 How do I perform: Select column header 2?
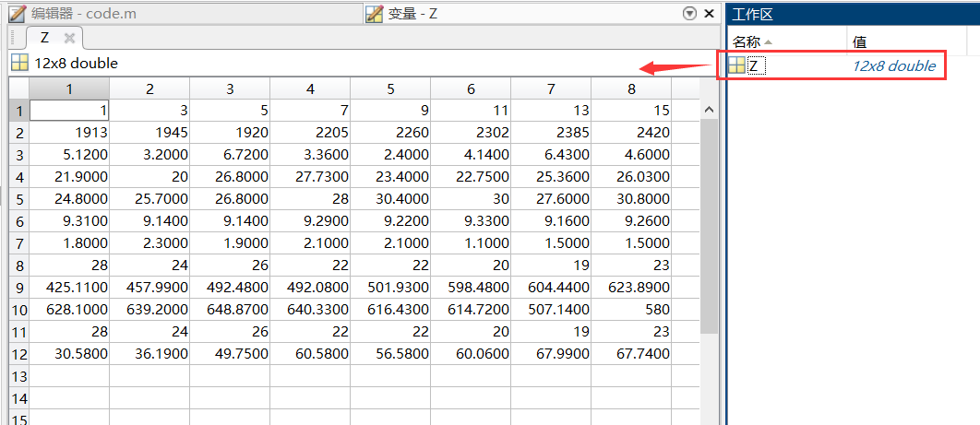(149, 89)
